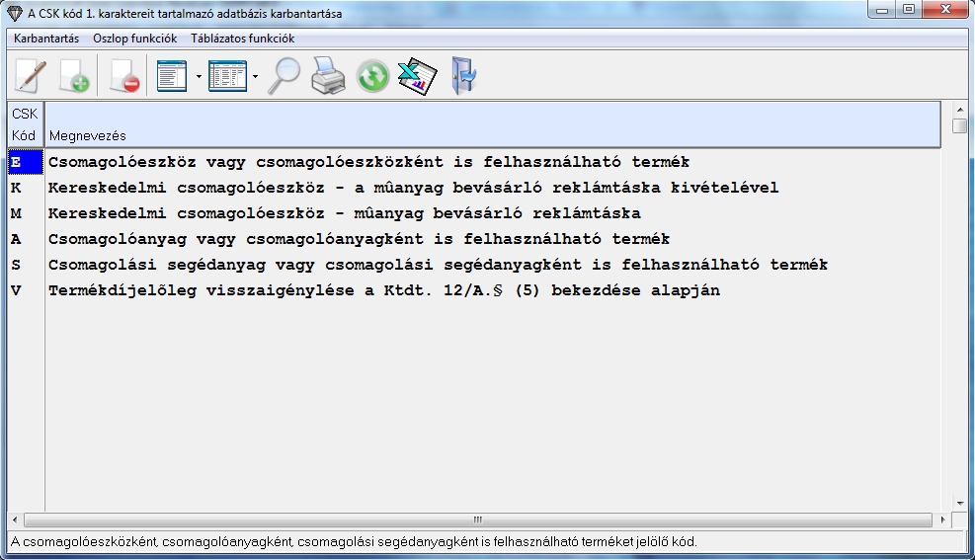Select row with code V Termékdíjelőleg

click(383, 290)
